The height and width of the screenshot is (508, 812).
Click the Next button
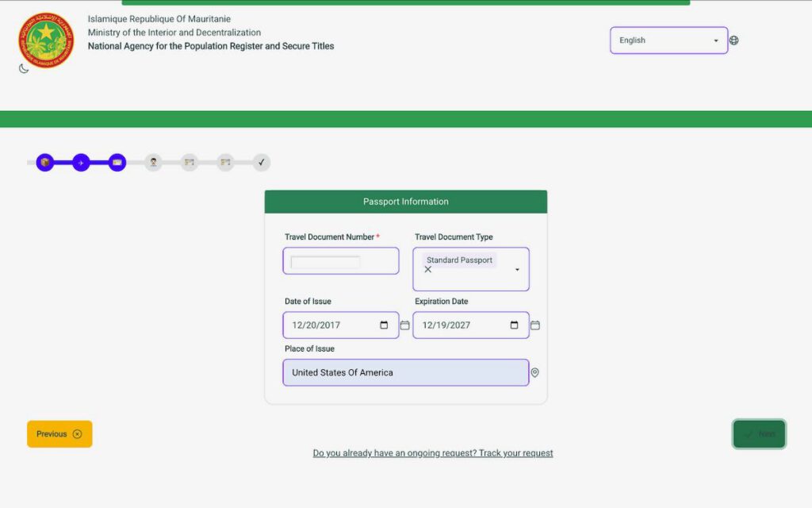(x=759, y=434)
